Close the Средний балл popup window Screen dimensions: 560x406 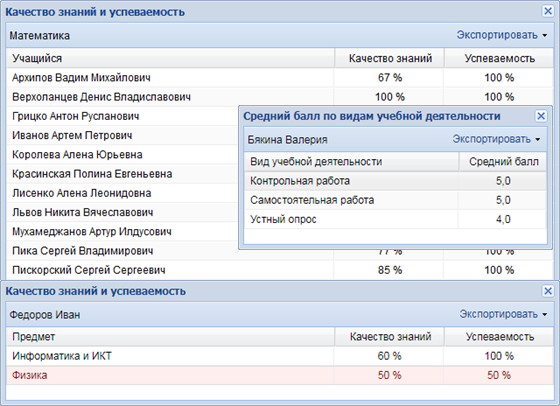[x=541, y=116]
